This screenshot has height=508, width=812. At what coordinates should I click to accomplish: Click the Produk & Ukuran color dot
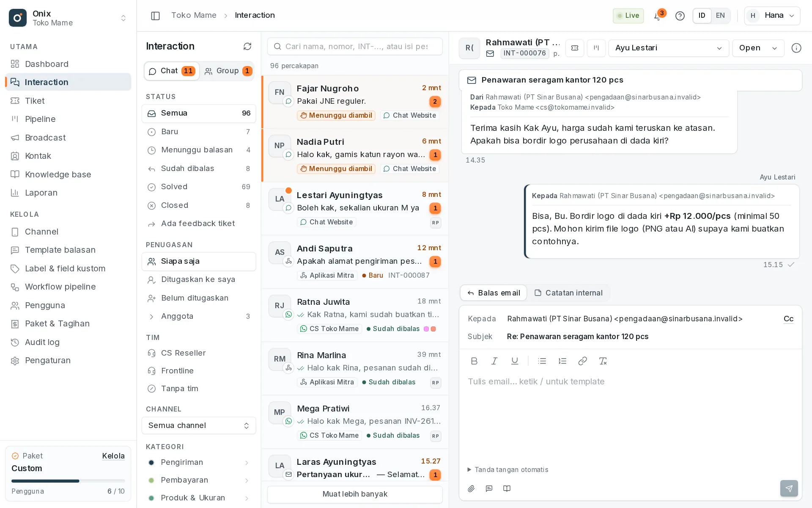151,498
